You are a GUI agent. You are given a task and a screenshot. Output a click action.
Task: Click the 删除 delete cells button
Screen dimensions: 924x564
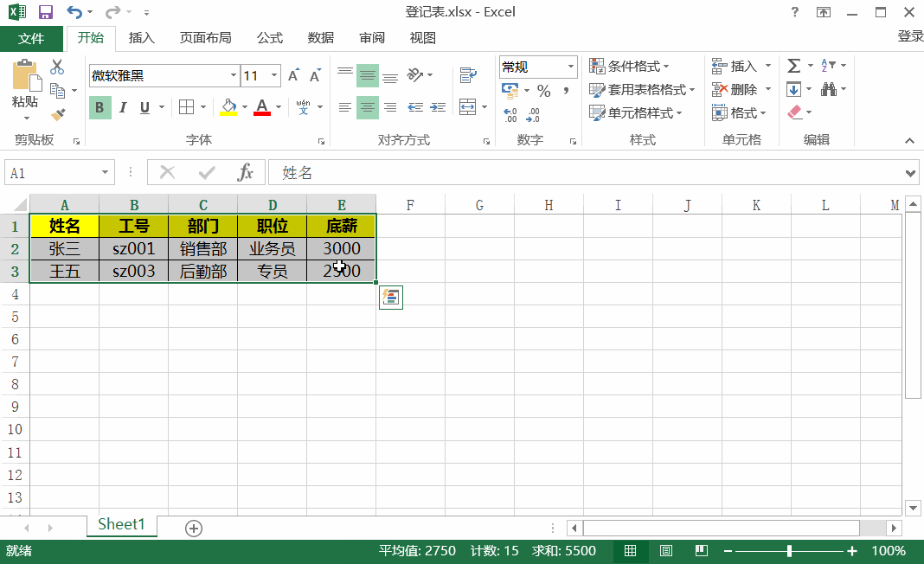(735, 90)
